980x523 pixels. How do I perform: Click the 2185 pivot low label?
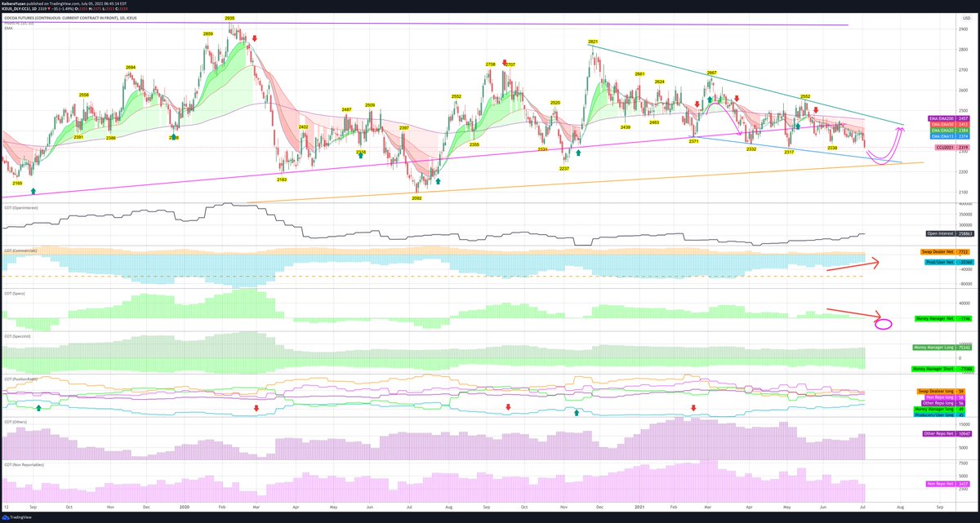click(x=18, y=184)
